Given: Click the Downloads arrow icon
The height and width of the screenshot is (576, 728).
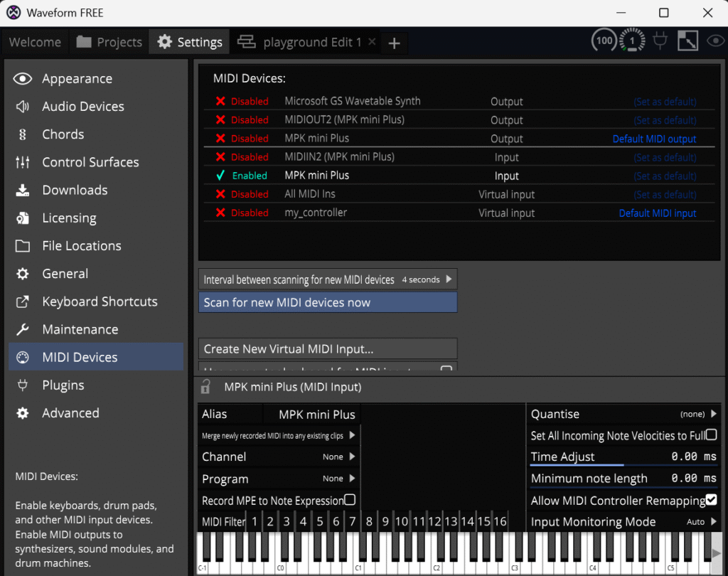Looking at the screenshot, I should [22, 190].
